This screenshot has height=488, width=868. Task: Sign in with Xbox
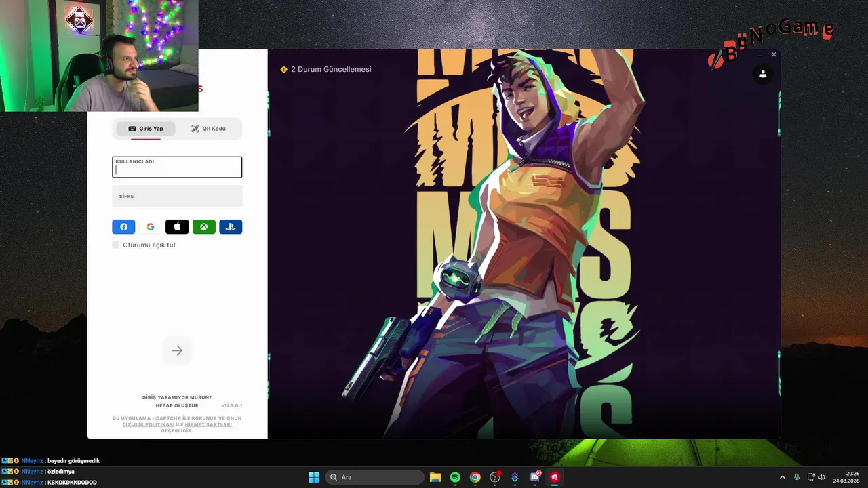click(x=204, y=227)
